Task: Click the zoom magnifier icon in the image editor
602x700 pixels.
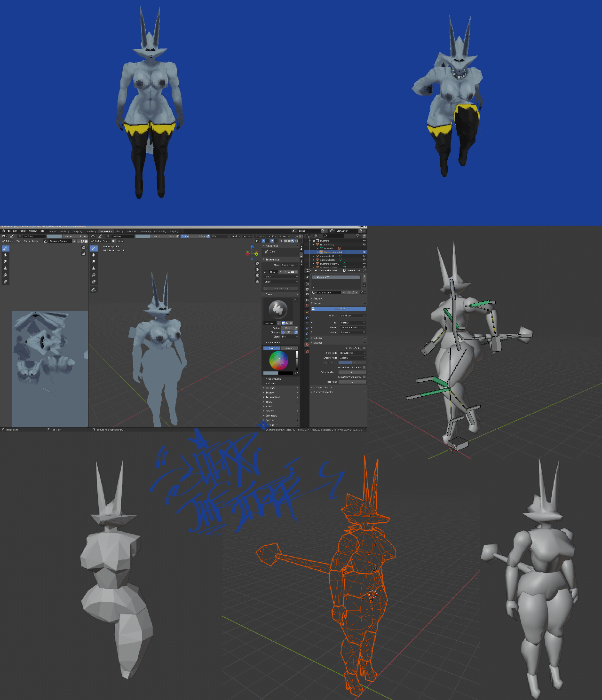Action: click(84, 248)
